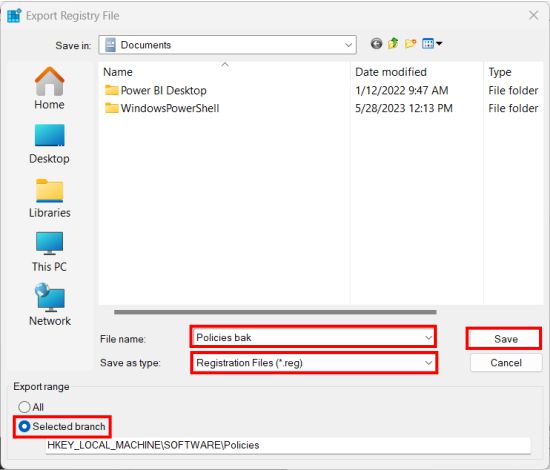
Task: Click the Power BI Desktop folder icon
Action: click(x=112, y=90)
